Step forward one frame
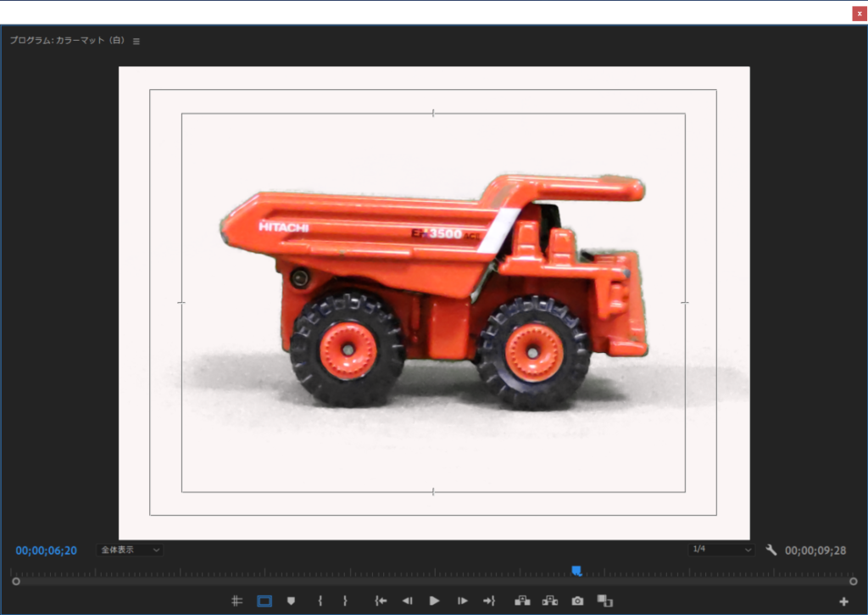The height and width of the screenshot is (615, 868). tap(462, 601)
